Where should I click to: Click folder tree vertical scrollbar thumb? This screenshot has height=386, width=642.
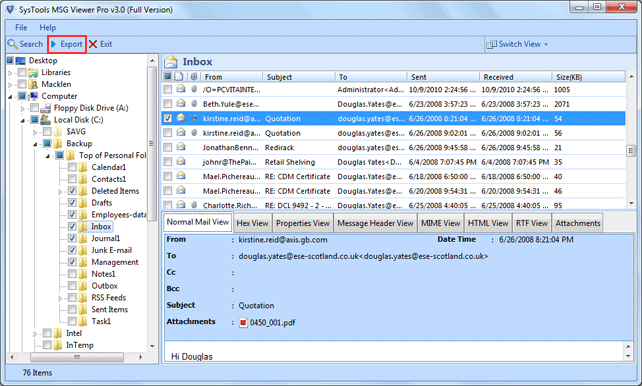point(152,144)
